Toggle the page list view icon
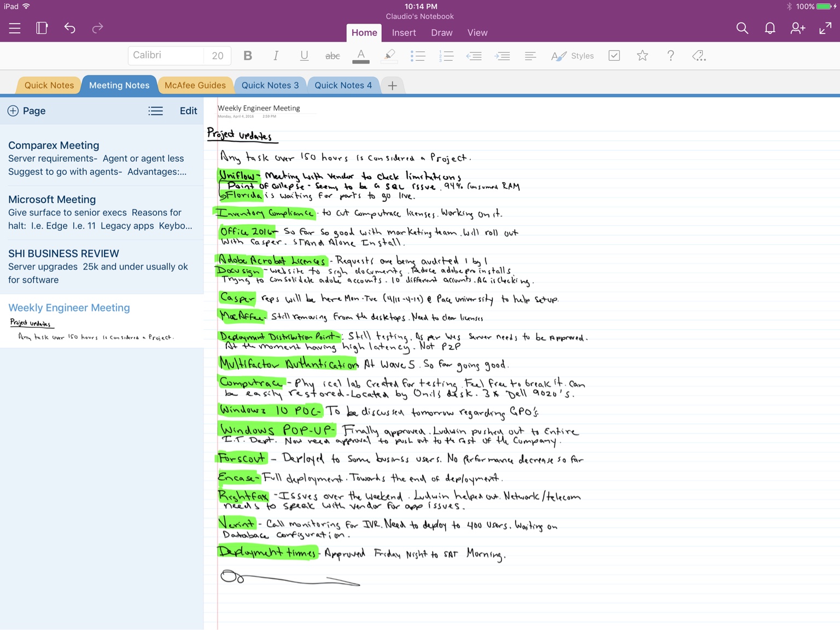The image size is (840, 630). coord(156,111)
